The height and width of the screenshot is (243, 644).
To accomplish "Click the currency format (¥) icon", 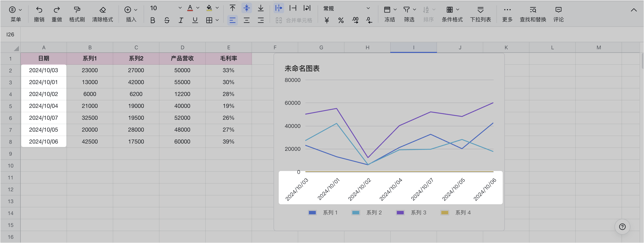I will (x=326, y=20).
